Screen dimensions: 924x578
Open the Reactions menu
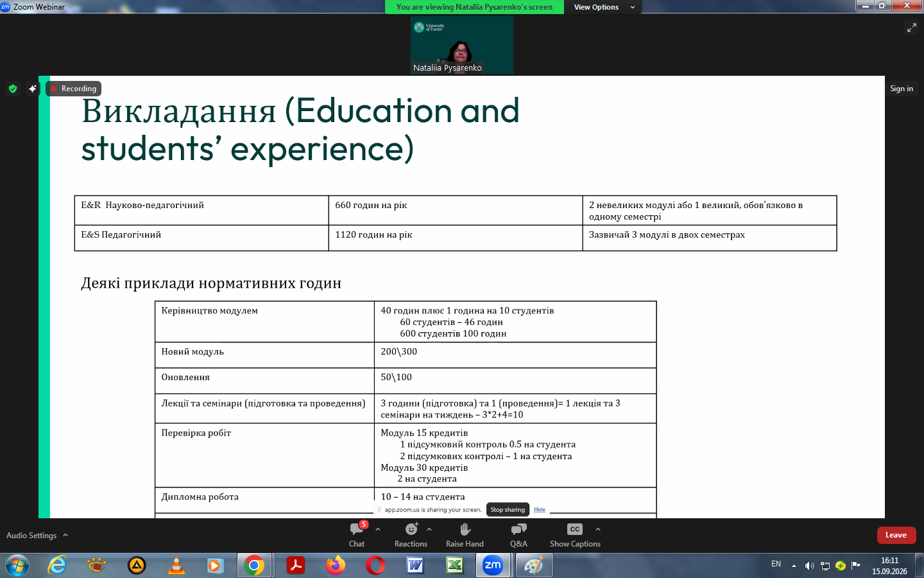tap(411, 535)
